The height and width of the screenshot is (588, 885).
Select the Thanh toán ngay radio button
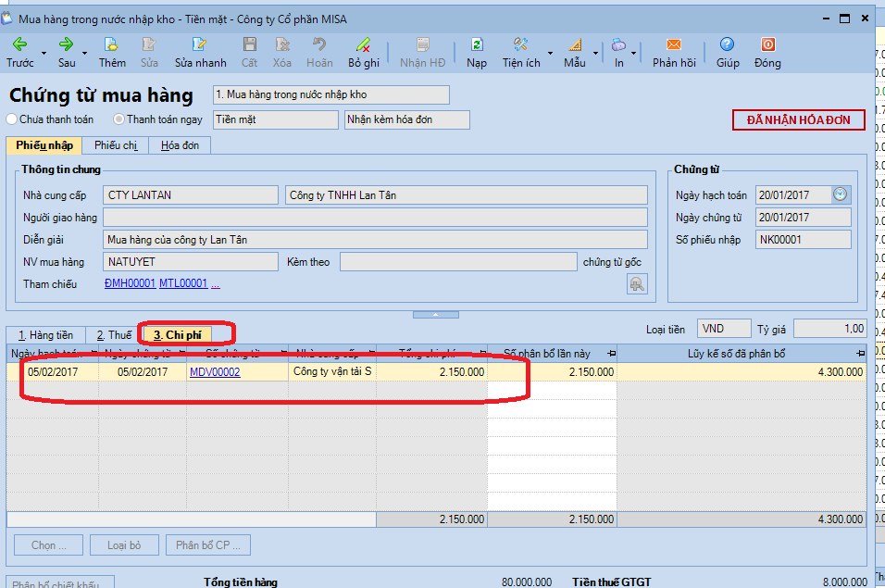[119, 119]
